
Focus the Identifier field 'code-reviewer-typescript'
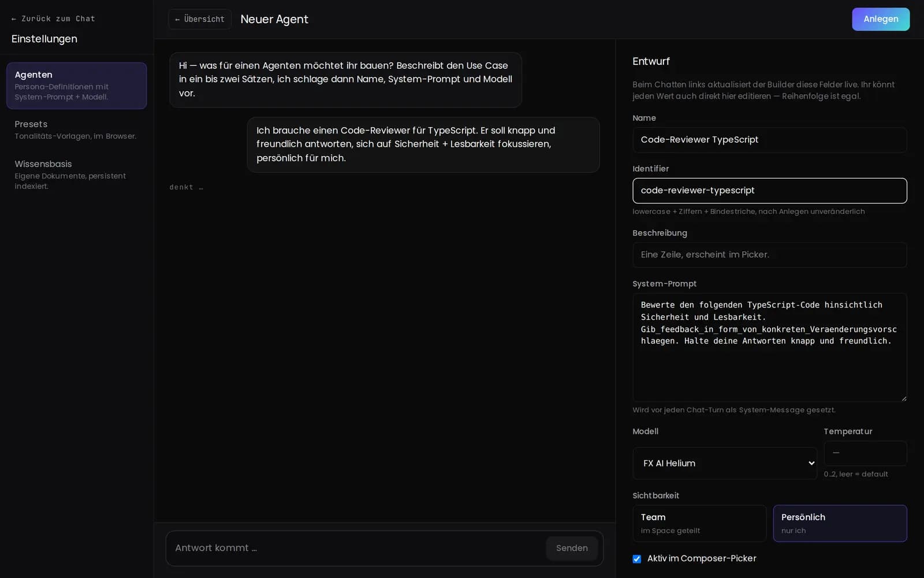click(x=769, y=191)
